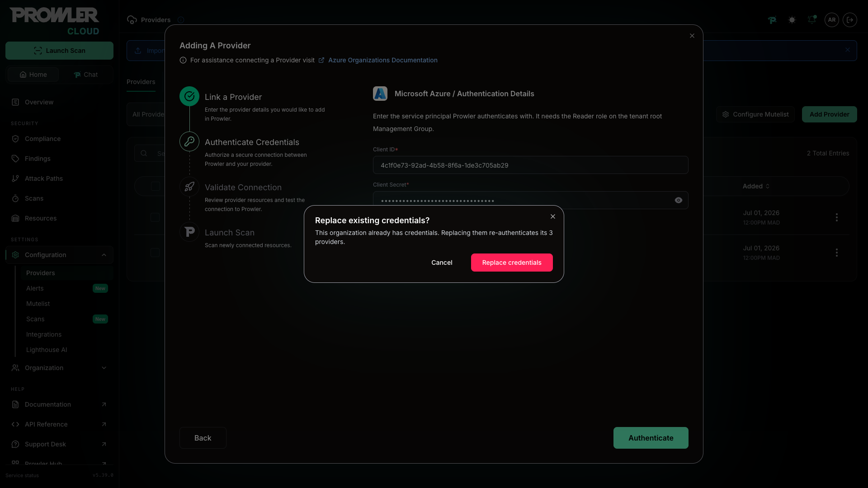The height and width of the screenshot is (488, 868).
Task: Click Service status in footer
Action: (x=22, y=475)
